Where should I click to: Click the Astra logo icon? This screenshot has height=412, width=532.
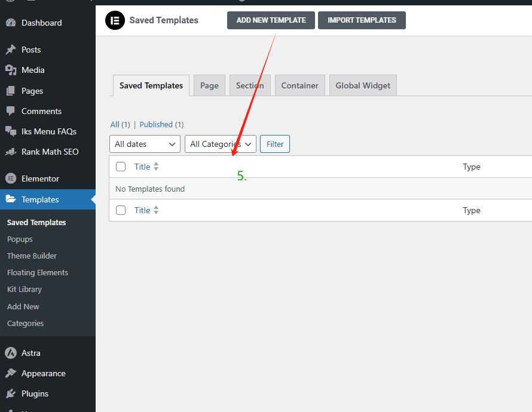pos(11,353)
